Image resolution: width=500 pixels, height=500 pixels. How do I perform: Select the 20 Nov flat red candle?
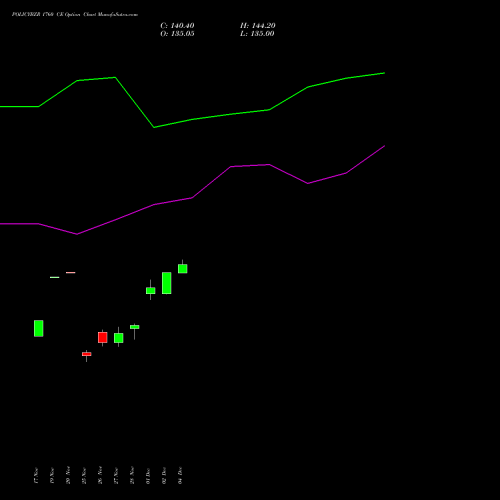pyautogui.click(x=71, y=273)
